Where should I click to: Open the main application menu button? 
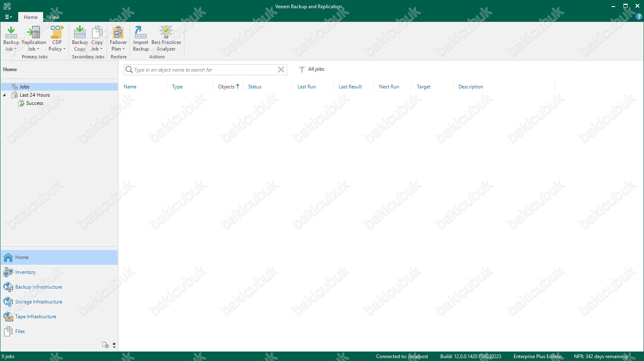[x=8, y=17]
